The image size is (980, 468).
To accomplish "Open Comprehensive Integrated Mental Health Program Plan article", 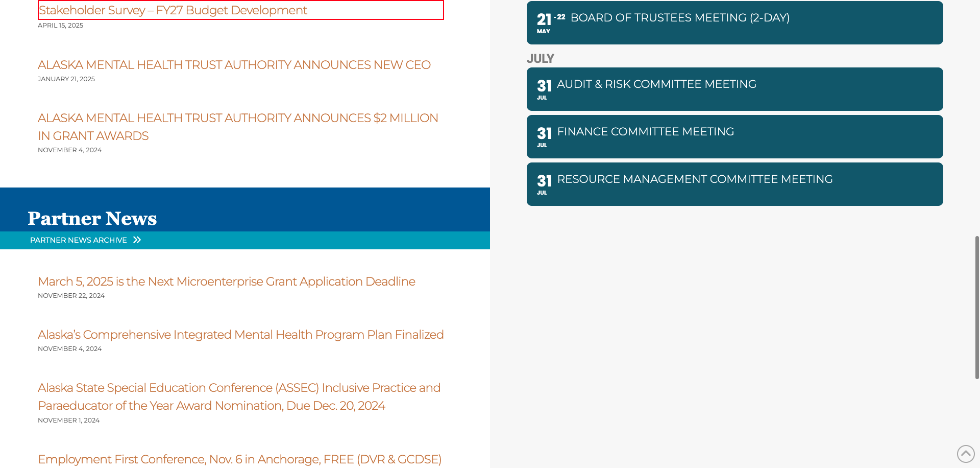I will [240, 335].
